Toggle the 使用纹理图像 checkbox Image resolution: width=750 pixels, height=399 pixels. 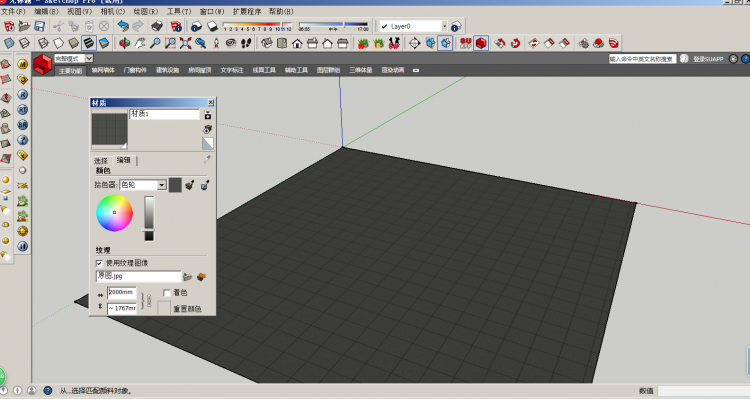99,263
